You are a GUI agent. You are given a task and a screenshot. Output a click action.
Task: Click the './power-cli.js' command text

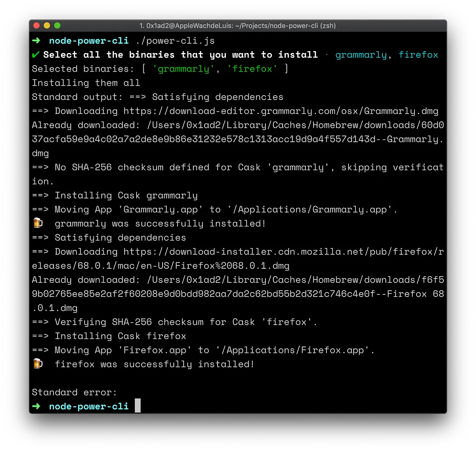click(175, 41)
